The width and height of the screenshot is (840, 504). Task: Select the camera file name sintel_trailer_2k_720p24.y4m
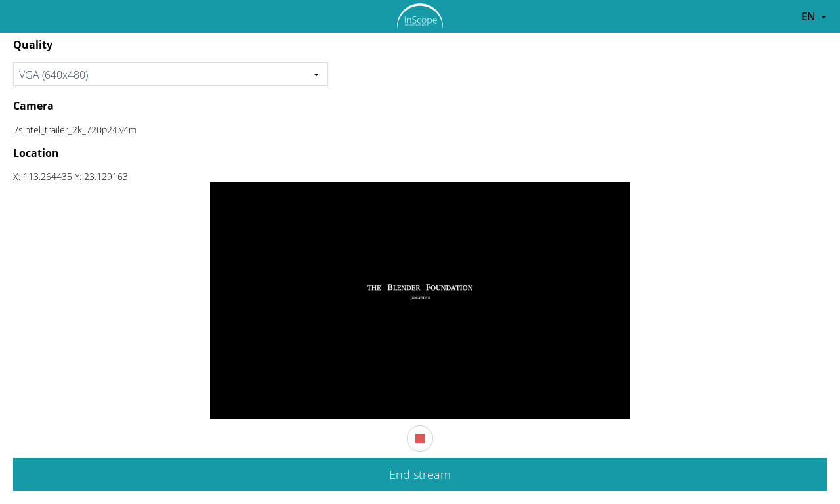pyautogui.click(x=75, y=130)
